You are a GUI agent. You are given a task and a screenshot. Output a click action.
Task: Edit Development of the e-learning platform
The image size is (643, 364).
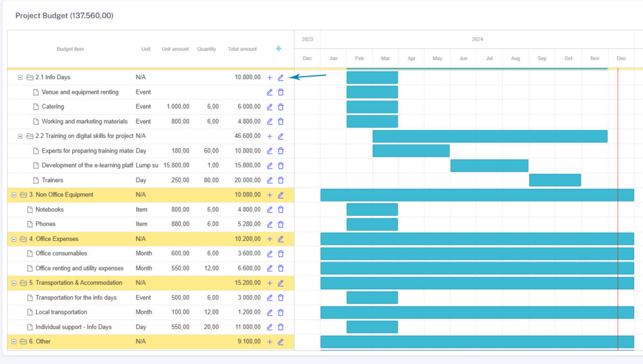tap(269, 166)
